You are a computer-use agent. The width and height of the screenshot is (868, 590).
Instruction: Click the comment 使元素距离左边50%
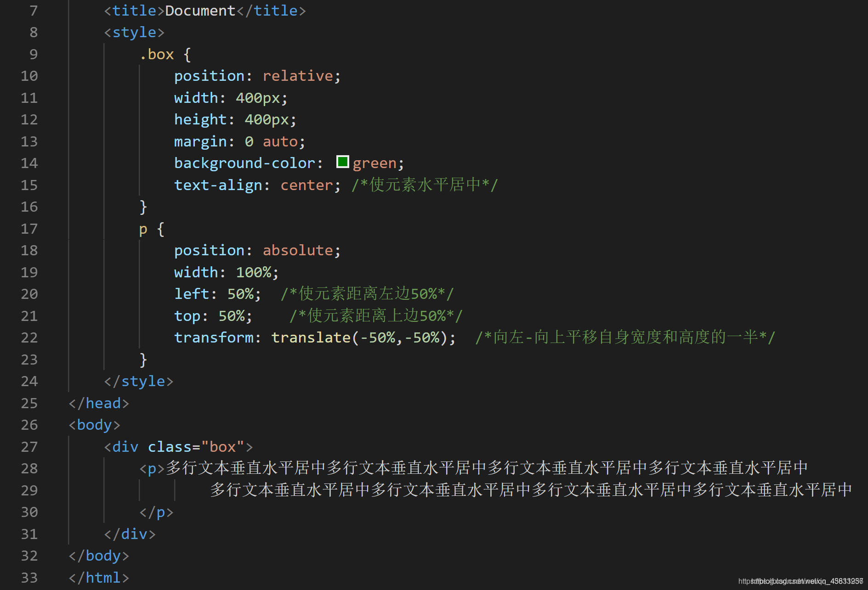(368, 294)
